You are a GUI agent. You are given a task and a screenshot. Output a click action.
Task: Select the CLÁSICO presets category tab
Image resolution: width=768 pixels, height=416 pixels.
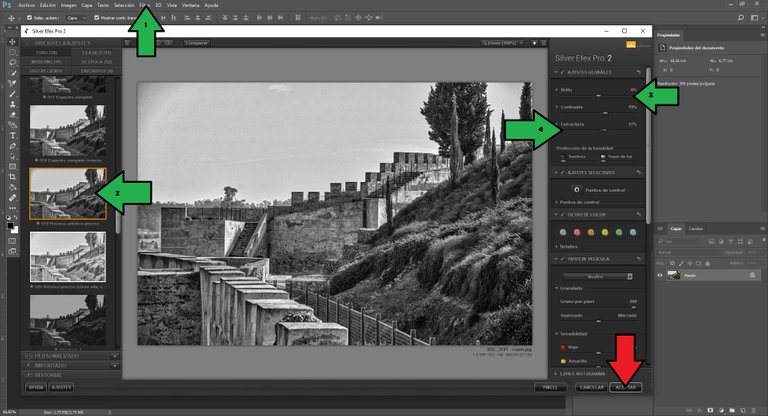96,52
